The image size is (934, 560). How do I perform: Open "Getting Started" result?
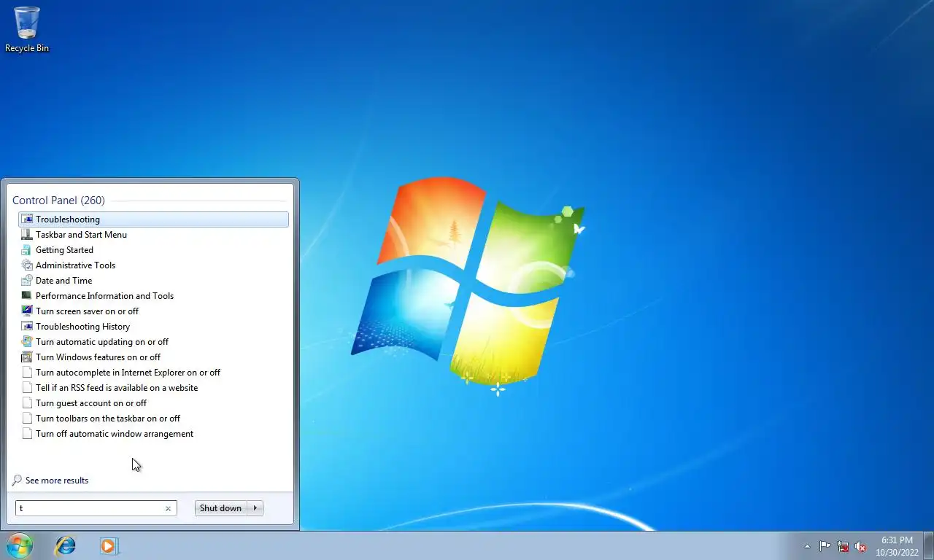[153, 250]
